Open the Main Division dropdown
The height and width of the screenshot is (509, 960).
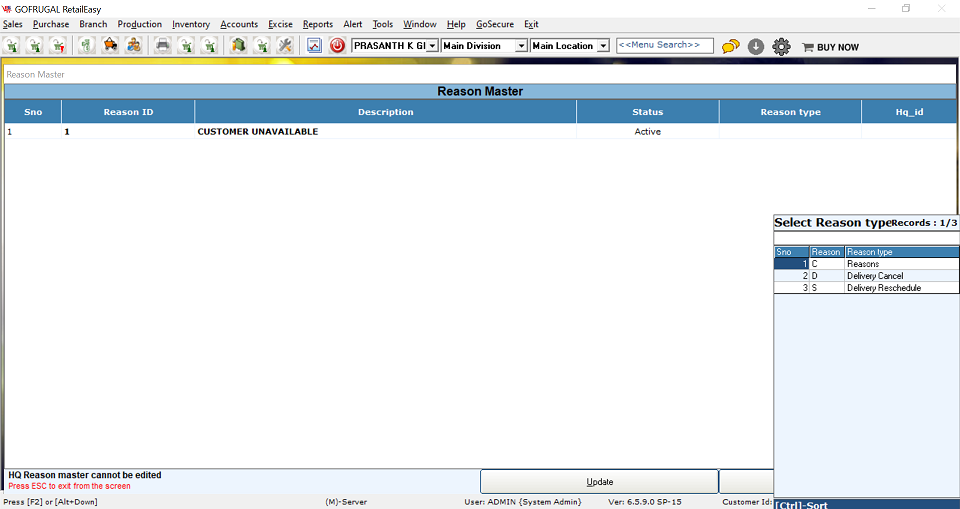[x=521, y=46]
